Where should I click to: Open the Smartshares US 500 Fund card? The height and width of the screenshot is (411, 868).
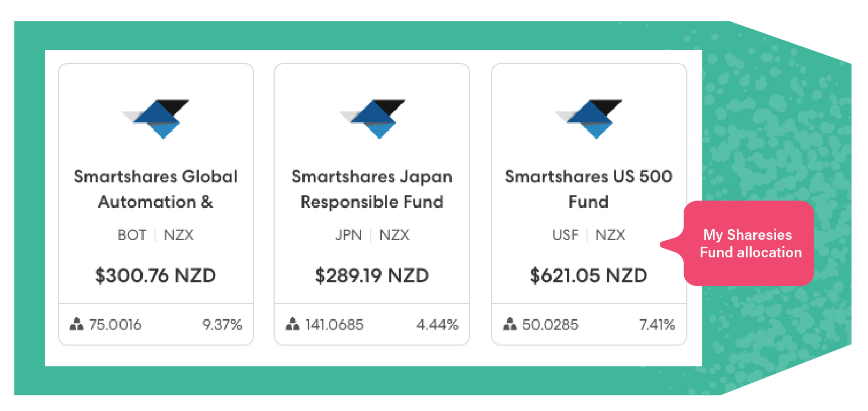click(x=589, y=202)
